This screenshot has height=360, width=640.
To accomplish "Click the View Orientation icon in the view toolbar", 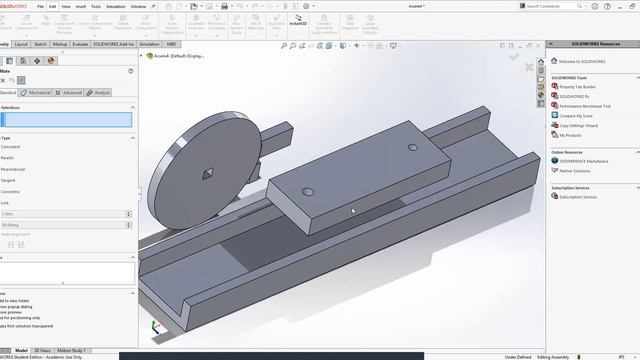I will [x=329, y=46].
